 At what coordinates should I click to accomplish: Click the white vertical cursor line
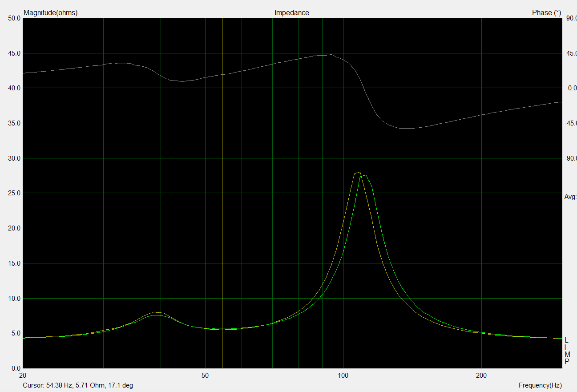click(x=222, y=193)
